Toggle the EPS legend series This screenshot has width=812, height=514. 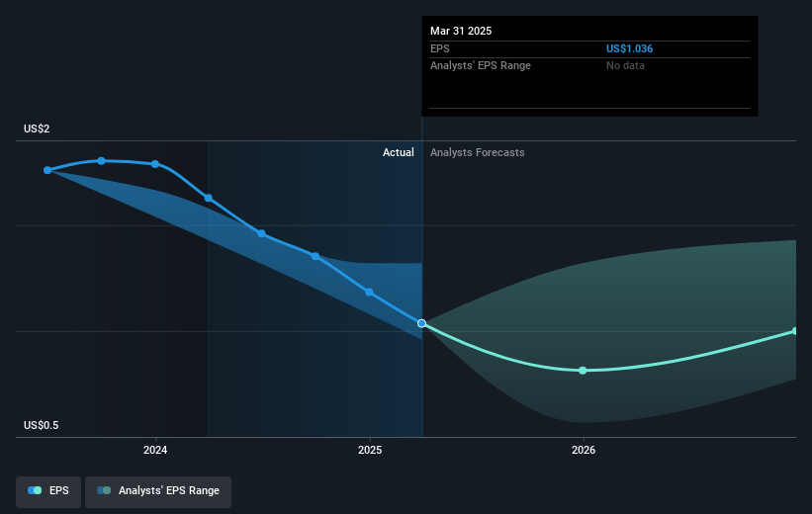[48, 491]
